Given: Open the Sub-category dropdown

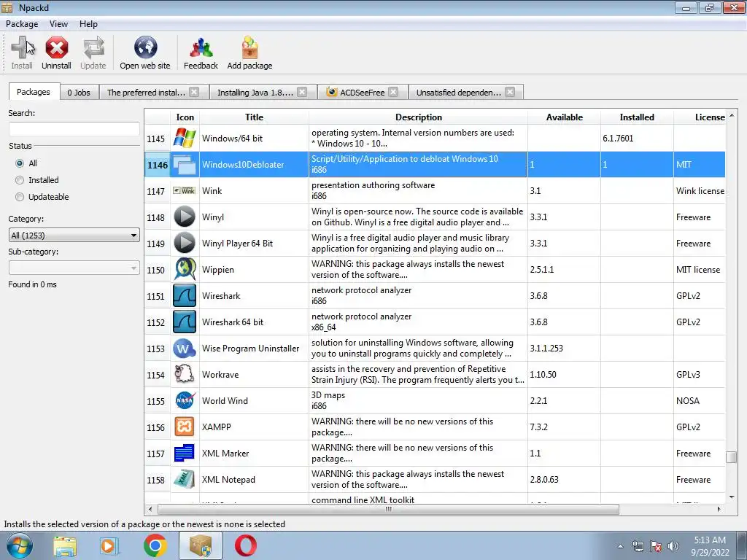Looking at the screenshot, I should tap(74, 268).
